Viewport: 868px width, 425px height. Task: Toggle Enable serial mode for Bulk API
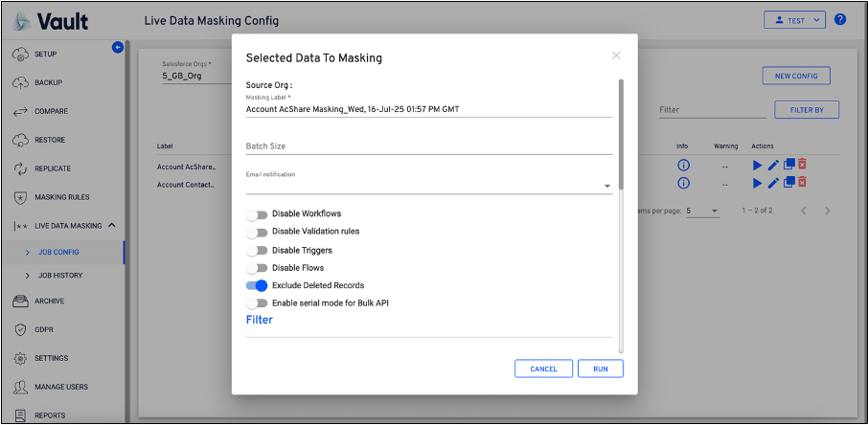click(x=256, y=303)
